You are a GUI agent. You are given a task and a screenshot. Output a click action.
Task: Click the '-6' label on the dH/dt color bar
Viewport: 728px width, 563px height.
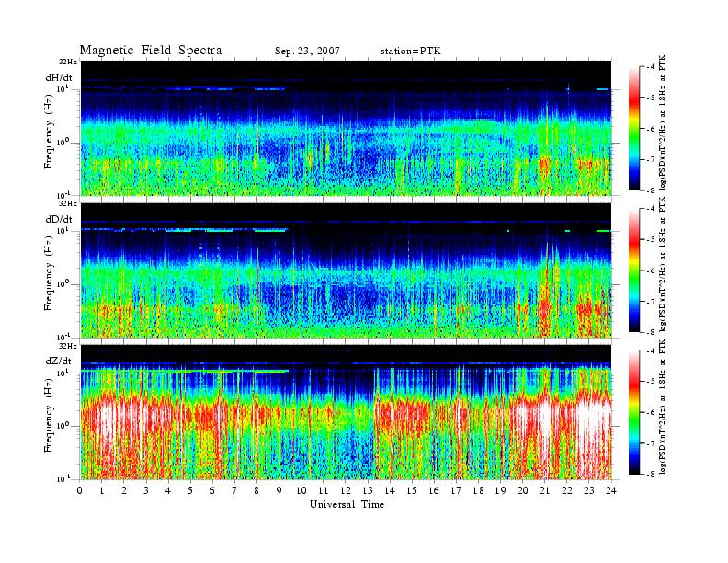pos(651,129)
